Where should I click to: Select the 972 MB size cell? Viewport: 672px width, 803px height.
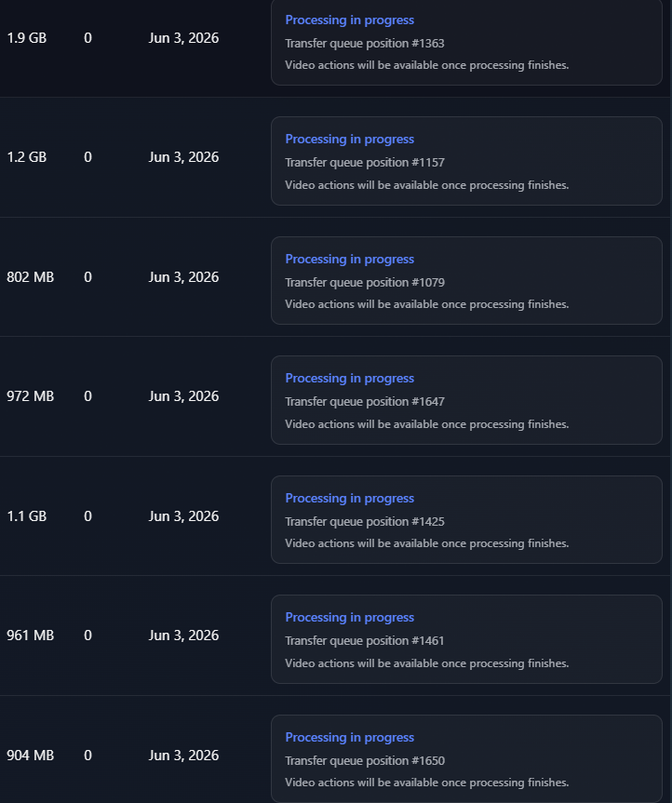(30, 396)
